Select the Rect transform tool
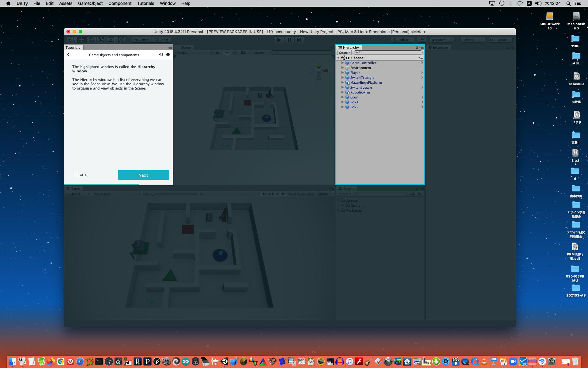588x368 pixels. 111,40
